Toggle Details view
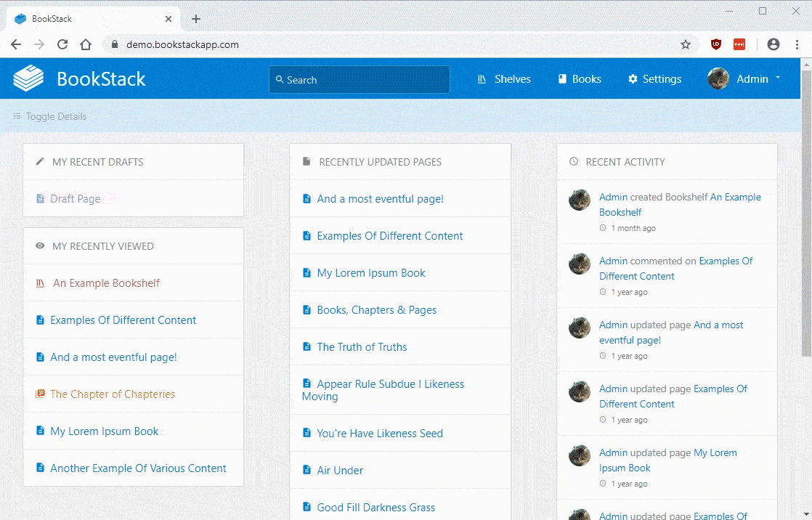 point(49,116)
